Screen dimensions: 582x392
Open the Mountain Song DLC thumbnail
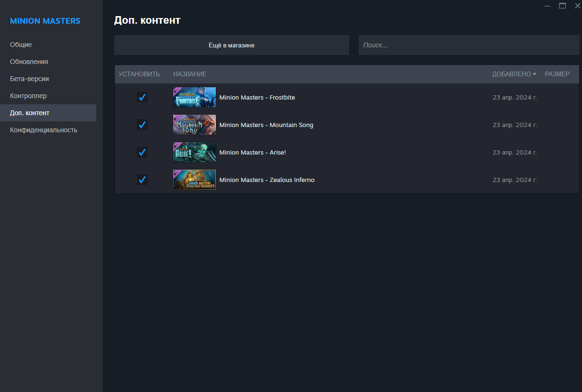coord(194,125)
